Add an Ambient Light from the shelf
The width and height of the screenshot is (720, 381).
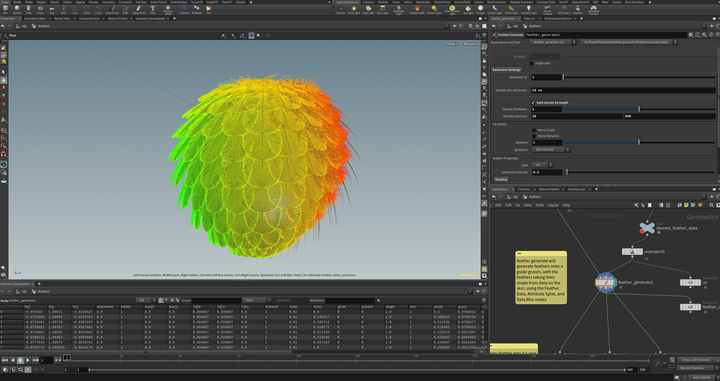(529, 10)
